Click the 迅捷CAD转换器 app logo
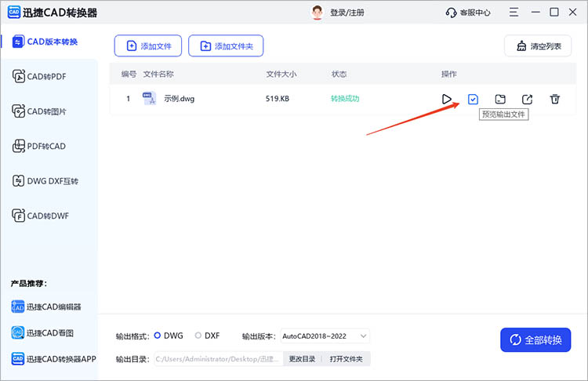Image resolution: width=588 pixels, height=381 pixels. click(14, 13)
